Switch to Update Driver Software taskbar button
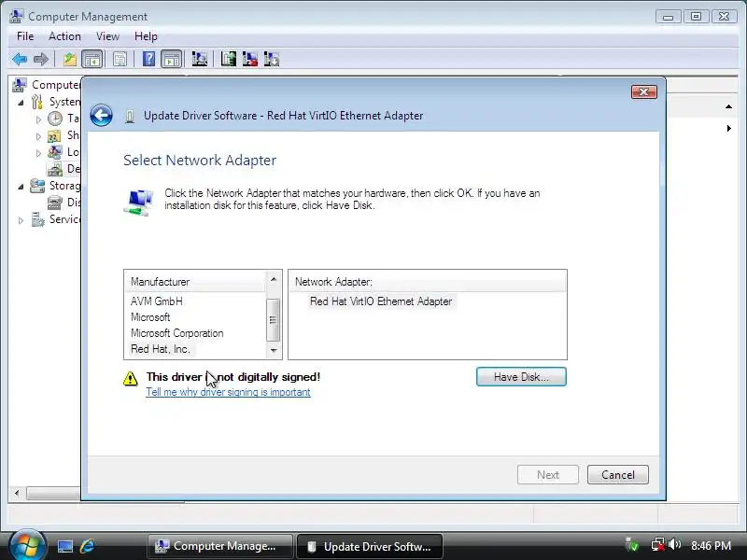This screenshot has width=747, height=560. [x=370, y=546]
